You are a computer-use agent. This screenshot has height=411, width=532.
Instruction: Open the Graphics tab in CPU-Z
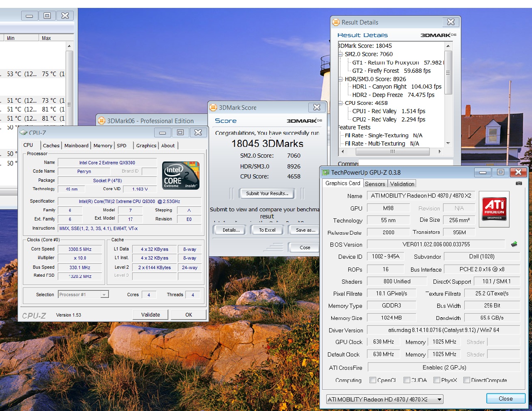pos(146,146)
